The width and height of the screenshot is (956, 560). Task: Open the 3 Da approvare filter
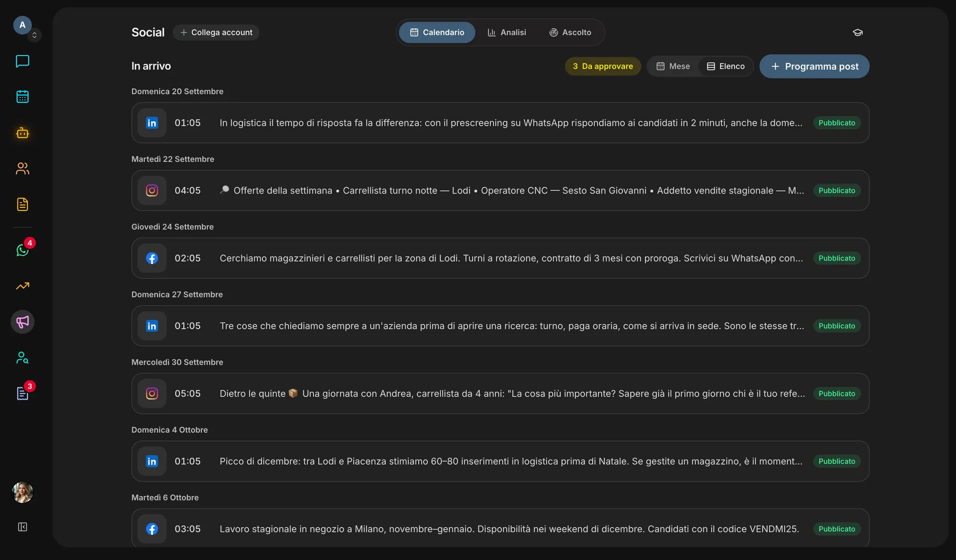click(603, 66)
